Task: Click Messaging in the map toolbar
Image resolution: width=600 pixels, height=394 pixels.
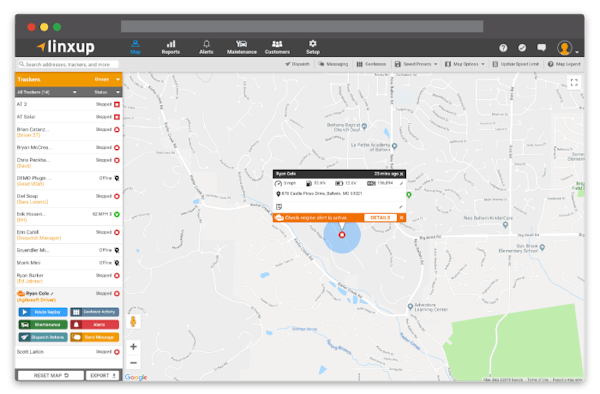Action: (333, 64)
